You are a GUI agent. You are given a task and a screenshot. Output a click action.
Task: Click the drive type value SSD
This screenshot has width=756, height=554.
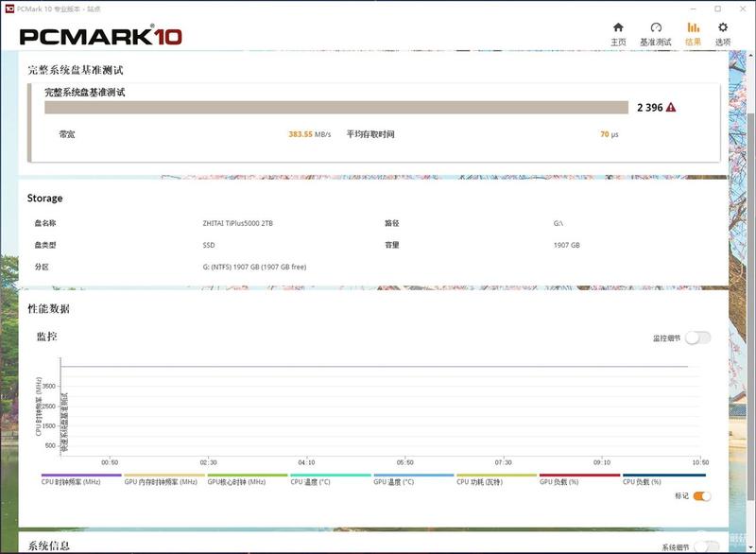click(x=209, y=245)
